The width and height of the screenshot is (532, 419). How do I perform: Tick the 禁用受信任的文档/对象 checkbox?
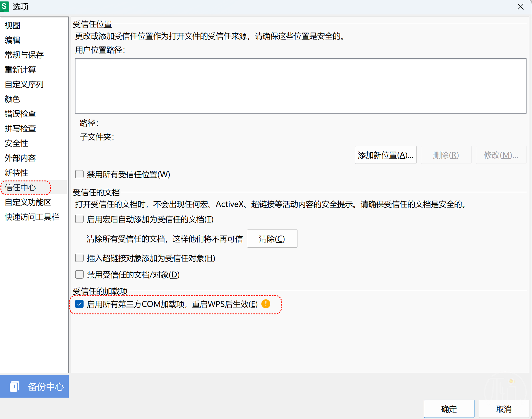[79, 275]
